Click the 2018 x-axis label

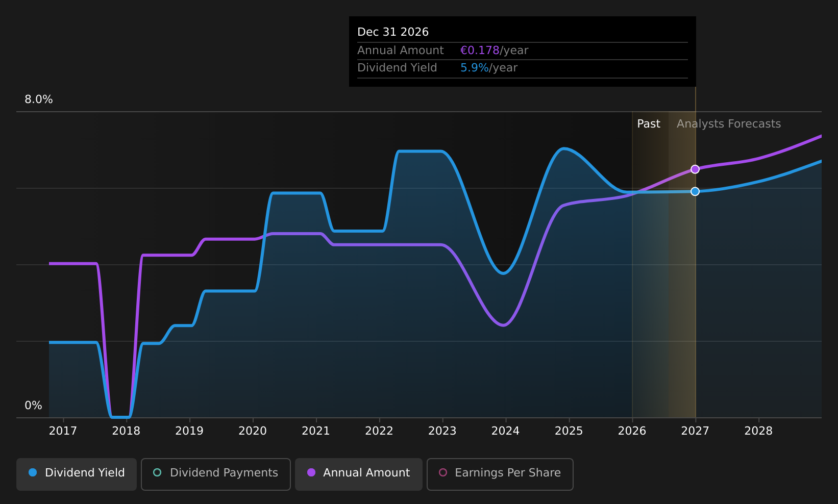point(126,431)
